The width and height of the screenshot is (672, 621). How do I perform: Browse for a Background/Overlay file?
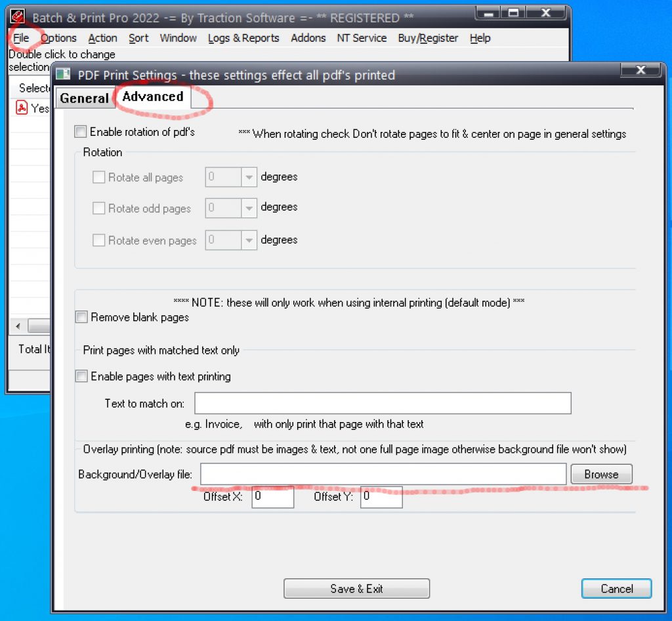pos(600,474)
